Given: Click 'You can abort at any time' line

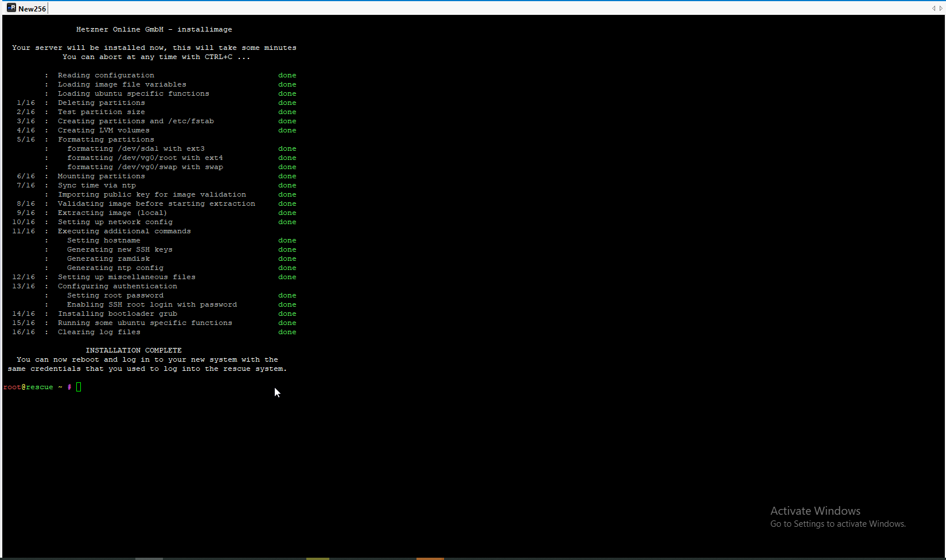Looking at the screenshot, I should click(x=157, y=57).
